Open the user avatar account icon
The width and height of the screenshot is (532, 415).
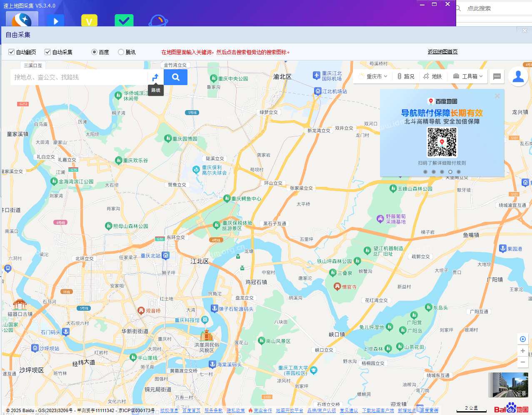click(x=519, y=76)
